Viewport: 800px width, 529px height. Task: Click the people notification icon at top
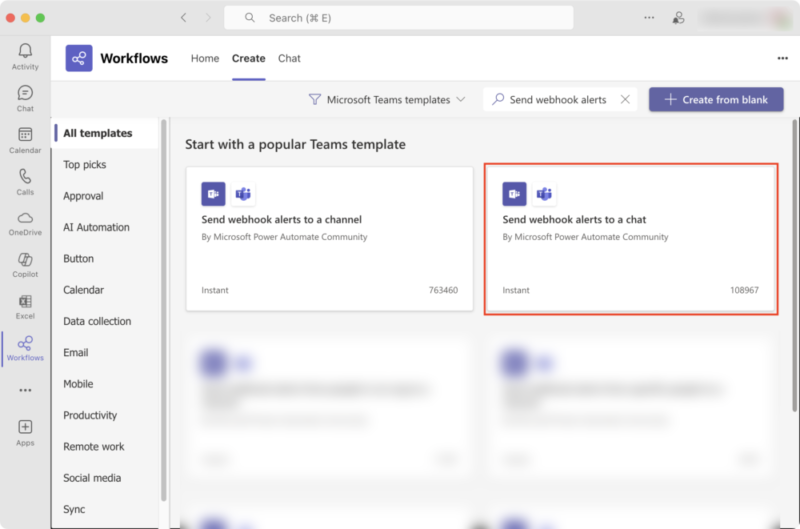(678, 18)
